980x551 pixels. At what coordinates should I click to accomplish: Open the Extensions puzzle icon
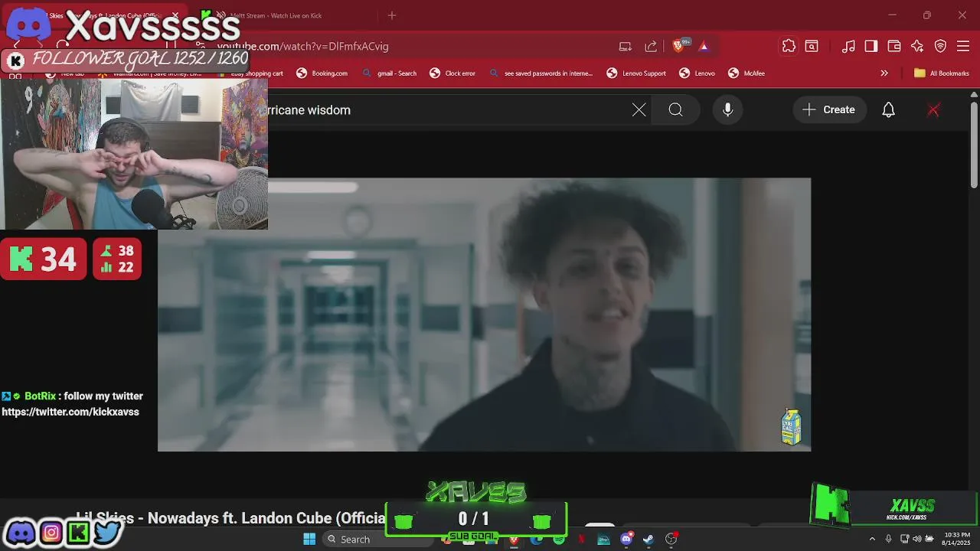(x=789, y=46)
